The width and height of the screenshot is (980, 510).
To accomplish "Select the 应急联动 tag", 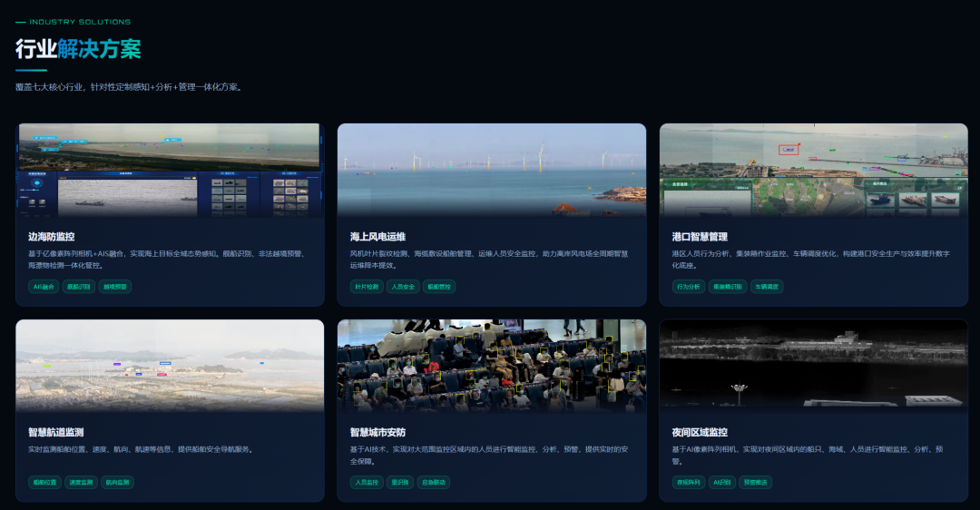I will (433, 483).
